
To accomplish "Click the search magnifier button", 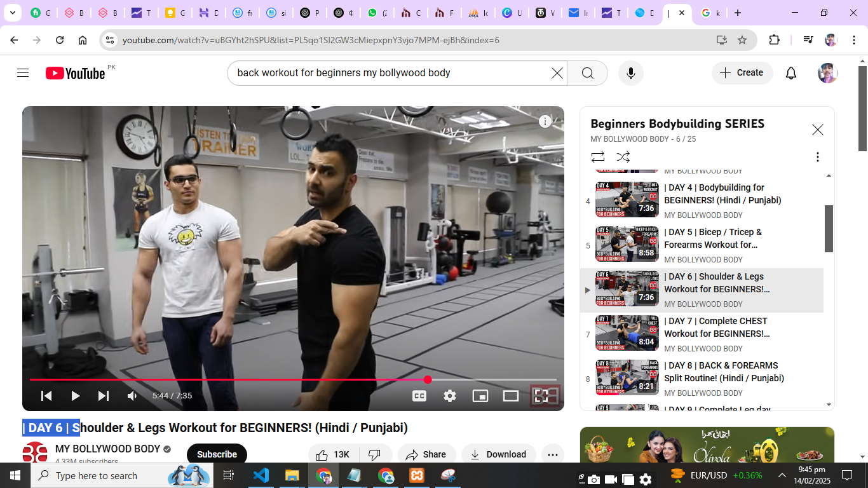I will click(x=588, y=73).
